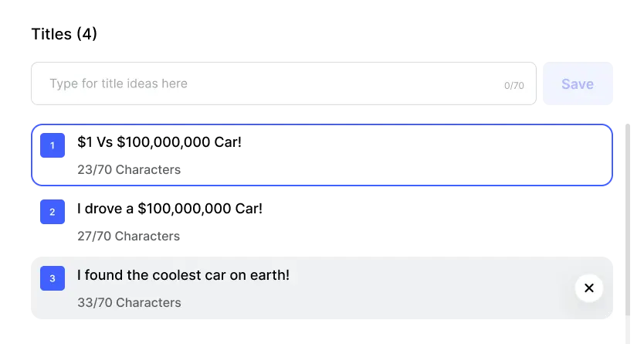Remove title idea 3 with X button

[x=588, y=288]
